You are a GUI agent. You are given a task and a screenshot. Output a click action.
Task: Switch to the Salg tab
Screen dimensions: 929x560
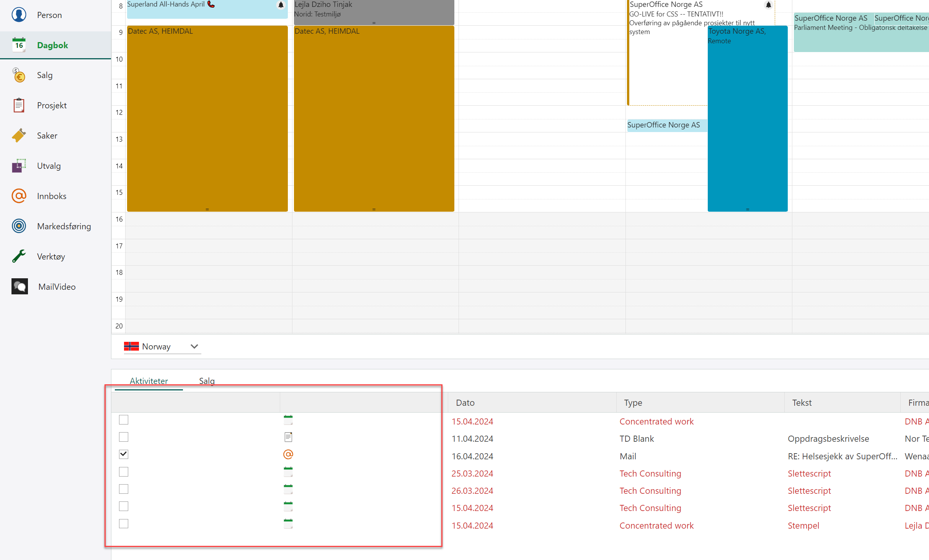coord(207,381)
